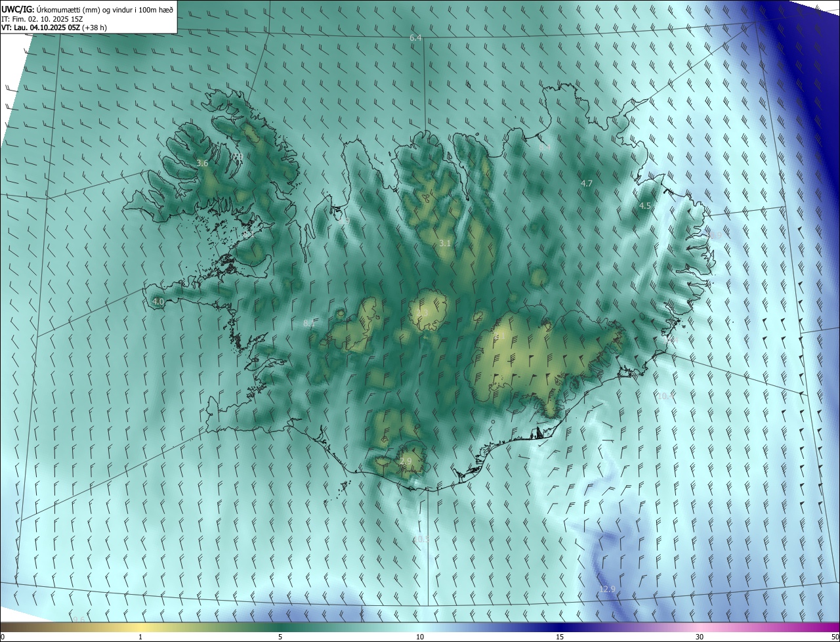
Task: Click the 3.6 value over the Westfjords
Action: (x=202, y=163)
